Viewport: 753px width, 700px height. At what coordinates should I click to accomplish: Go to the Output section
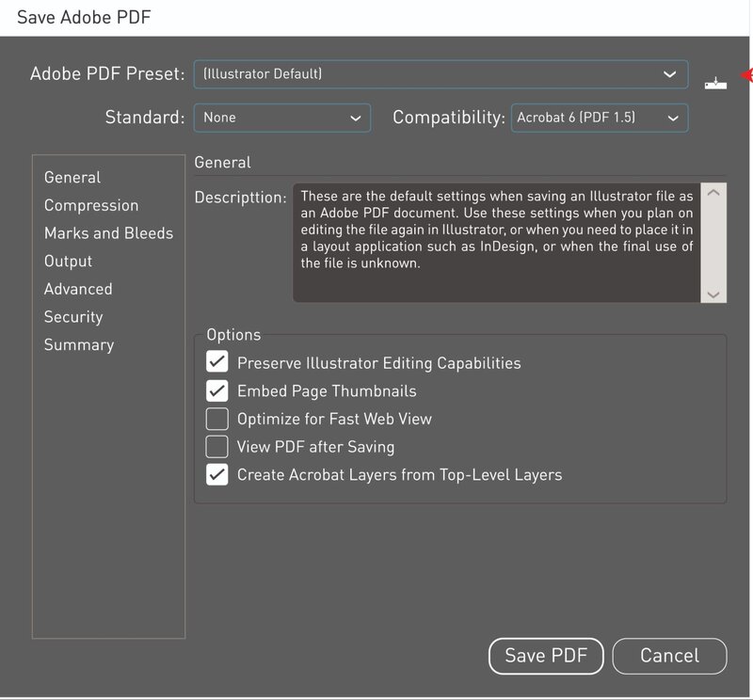(x=68, y=261)
